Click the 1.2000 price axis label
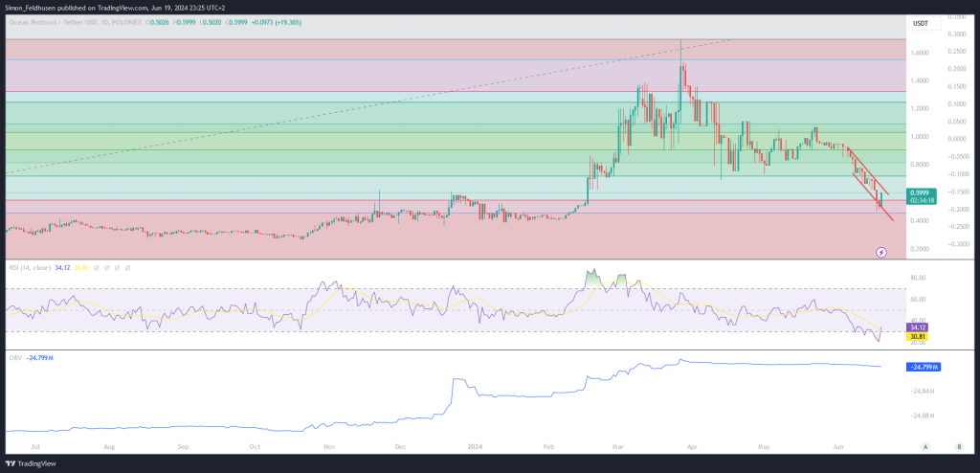 pos(920,108)
